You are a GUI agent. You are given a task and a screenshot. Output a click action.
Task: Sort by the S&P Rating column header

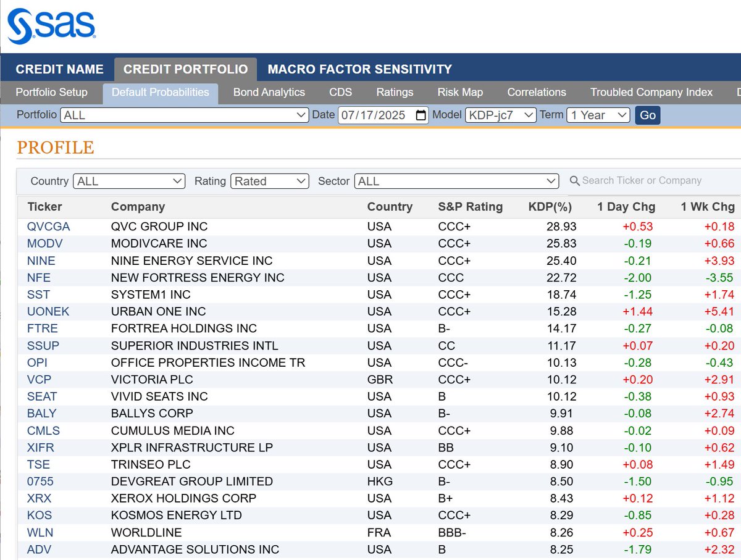point(471,207)
